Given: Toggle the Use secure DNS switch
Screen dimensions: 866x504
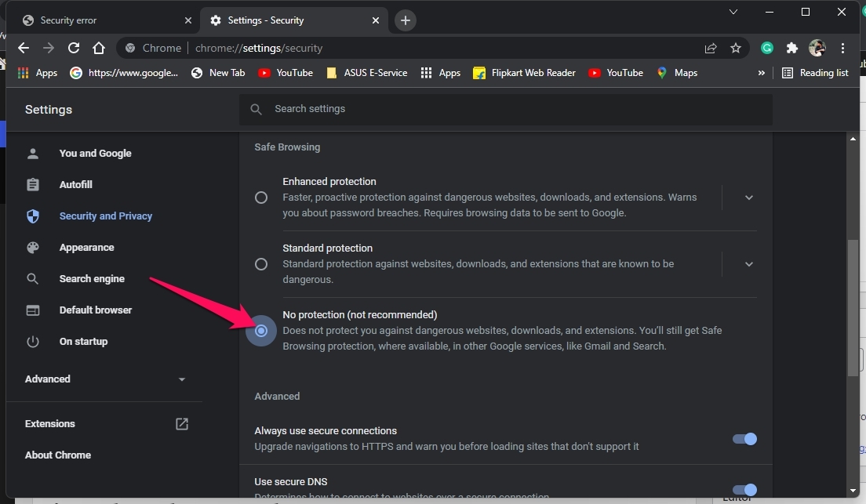Looking at the screenshot, I should click(x=744, y=489).
